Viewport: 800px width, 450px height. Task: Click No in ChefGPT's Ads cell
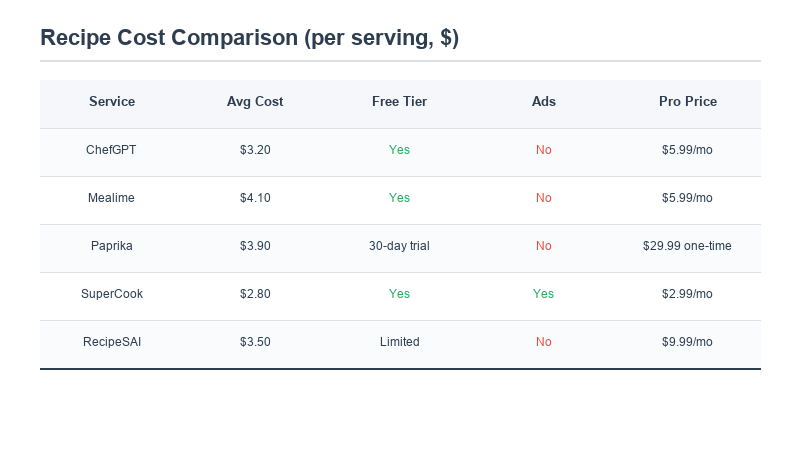pos(544,150)
